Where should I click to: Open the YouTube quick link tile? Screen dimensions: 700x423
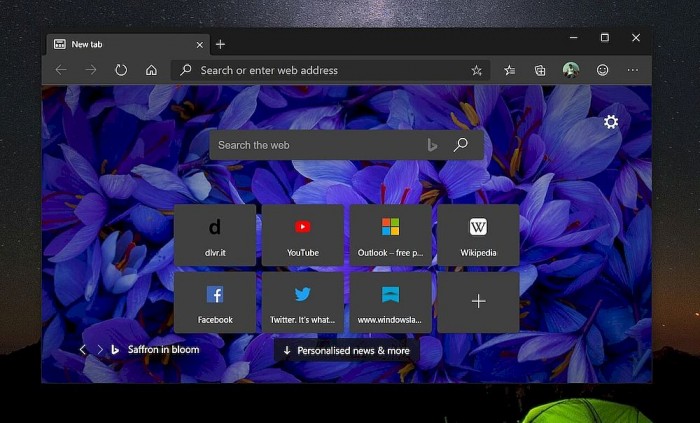[302, 235]
